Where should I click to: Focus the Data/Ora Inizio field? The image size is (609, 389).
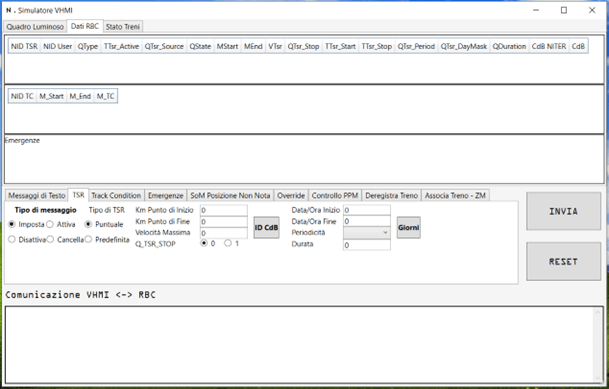pyautogui.click(x=367, y=210)
